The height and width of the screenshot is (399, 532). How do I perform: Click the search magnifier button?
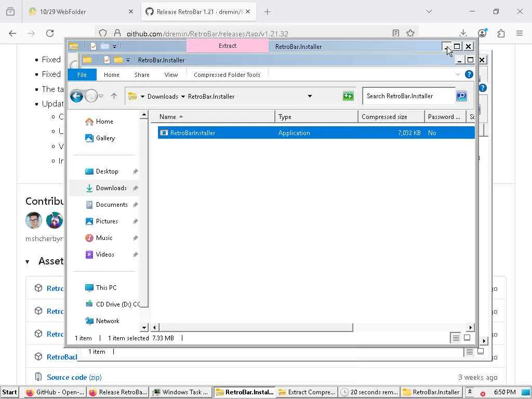461,96
